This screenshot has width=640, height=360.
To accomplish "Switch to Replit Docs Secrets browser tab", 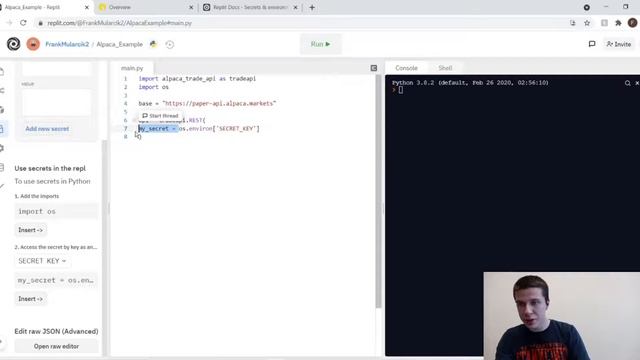I will (x=250, y=7).
